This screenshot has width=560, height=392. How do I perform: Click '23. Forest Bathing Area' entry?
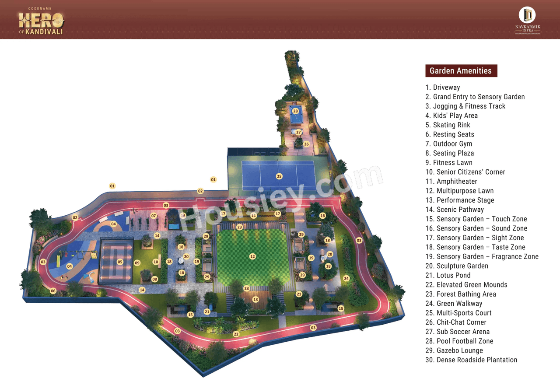(x=461, y=294)
